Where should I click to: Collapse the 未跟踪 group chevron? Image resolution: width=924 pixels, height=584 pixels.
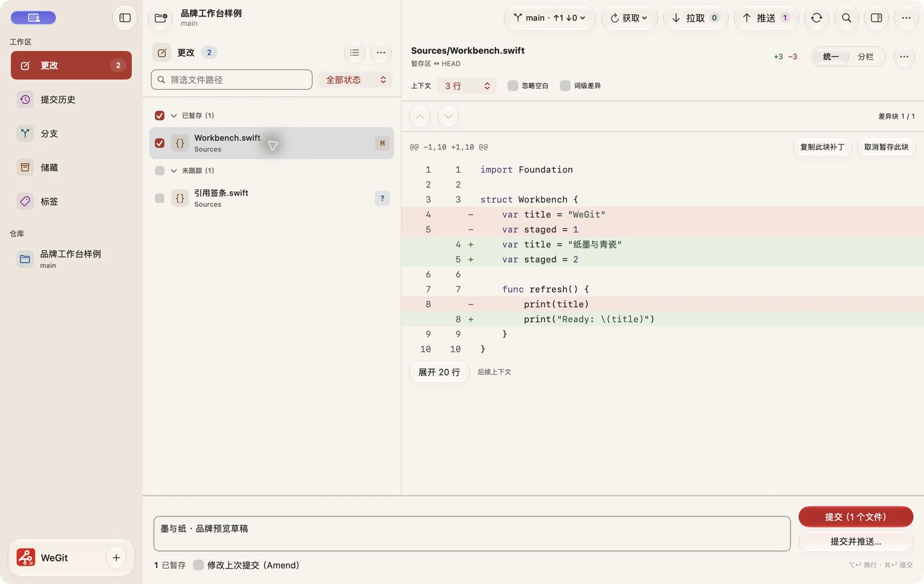[174, 170]
